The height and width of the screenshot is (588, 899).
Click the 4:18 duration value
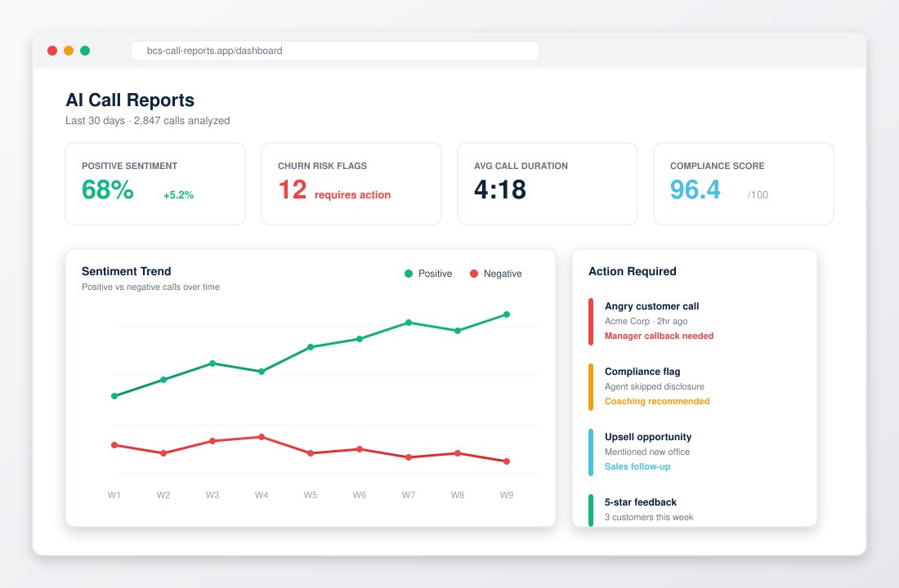pos(500,189)
